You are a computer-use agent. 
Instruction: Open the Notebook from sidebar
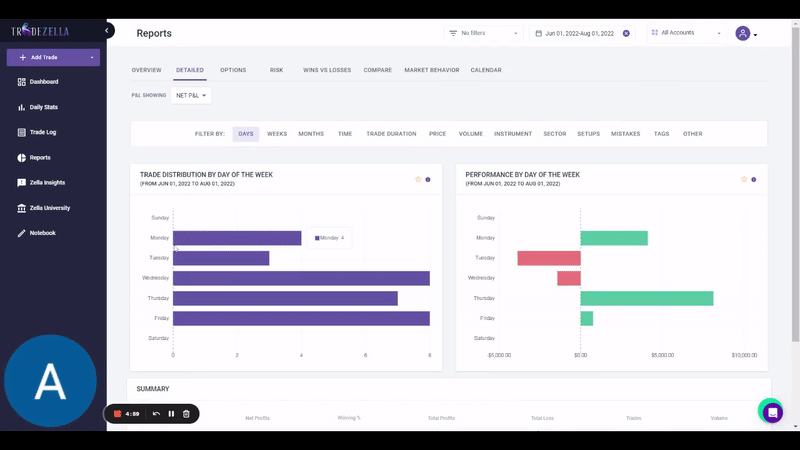click(x=42, y=233)
